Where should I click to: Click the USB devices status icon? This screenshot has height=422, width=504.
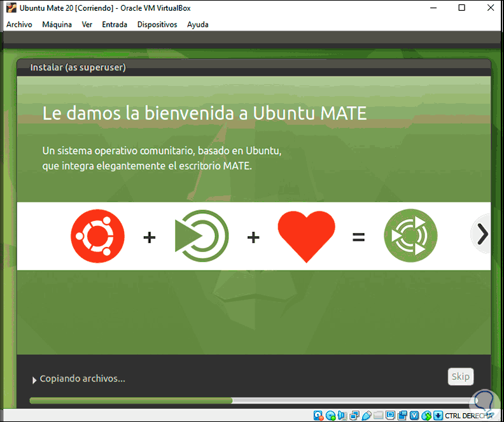point(367,416)
